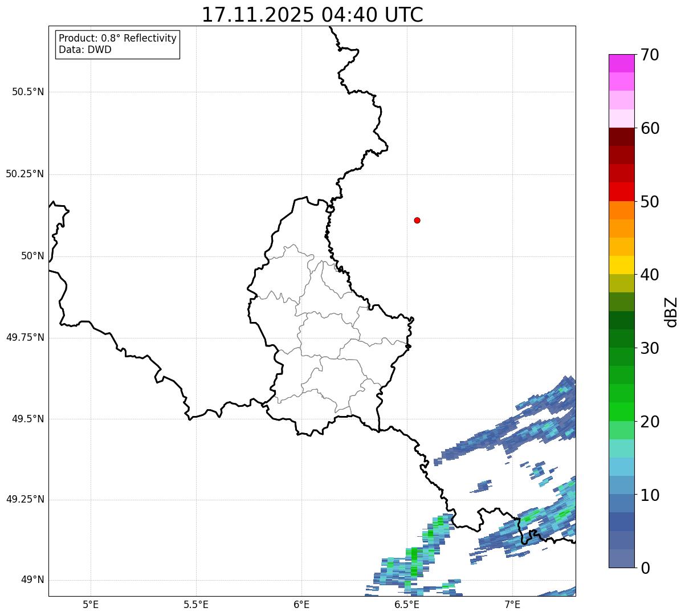Click the 6.5°E longitude label
Image resolution: width=685 pixels, height=616 pixels.
[407, 604]
